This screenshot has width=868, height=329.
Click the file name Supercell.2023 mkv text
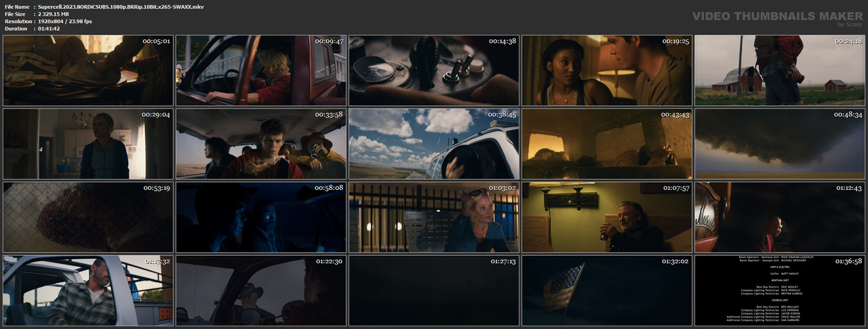(121, 7)
